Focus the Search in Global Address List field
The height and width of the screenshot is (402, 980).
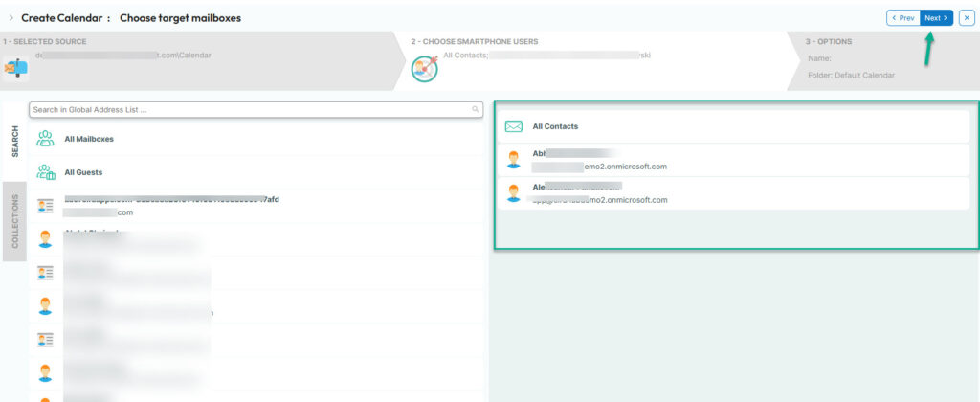point(256,109)
